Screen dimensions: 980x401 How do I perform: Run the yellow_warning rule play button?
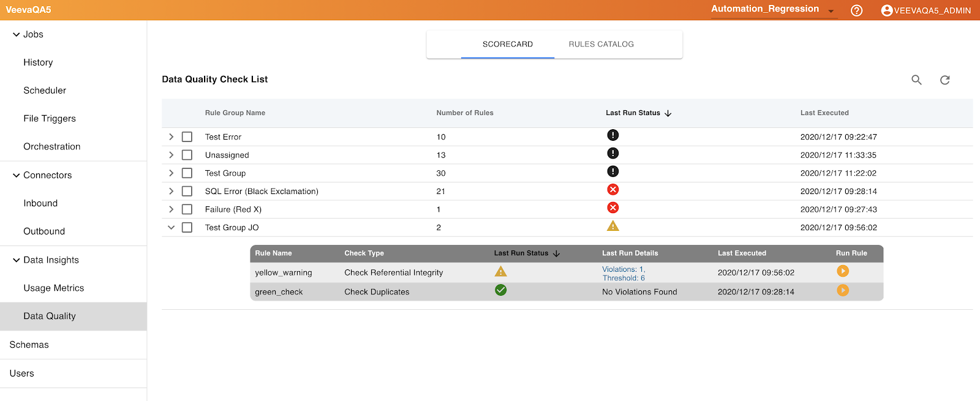843,271
